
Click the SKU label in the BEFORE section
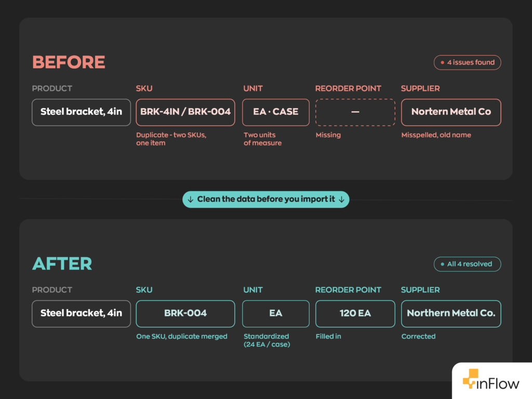144,88
